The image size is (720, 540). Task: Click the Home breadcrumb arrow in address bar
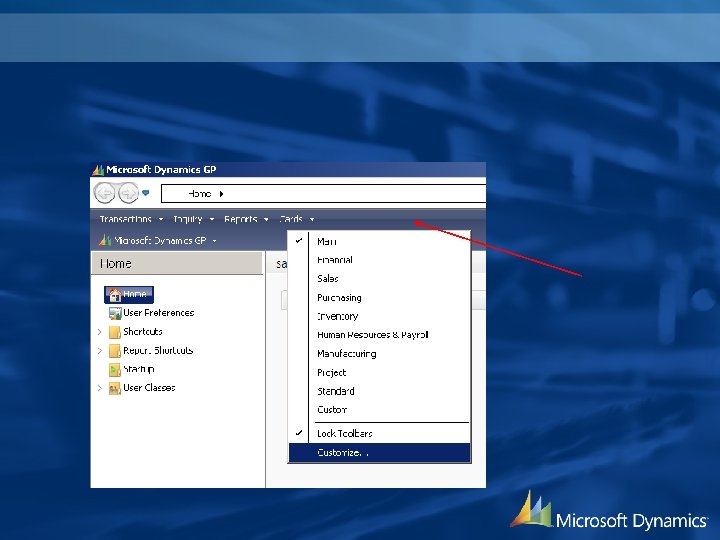221,194
